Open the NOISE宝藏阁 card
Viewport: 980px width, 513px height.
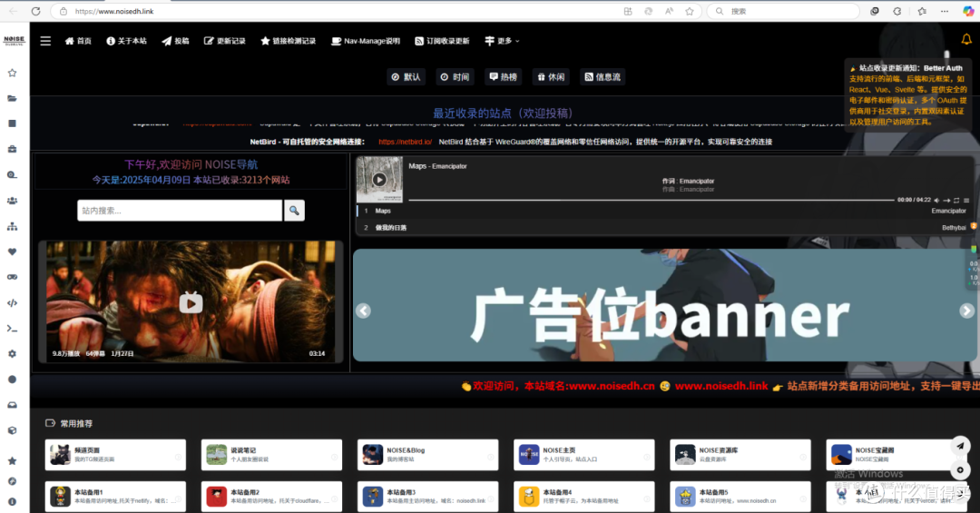tap(897, 455)
